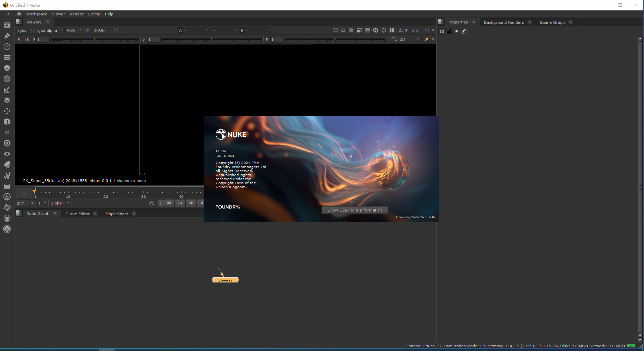Image resolution: width=644 pixels, height=351 pixels.
Task: Select the Draw tools palette icon
Action: [7, 36]
